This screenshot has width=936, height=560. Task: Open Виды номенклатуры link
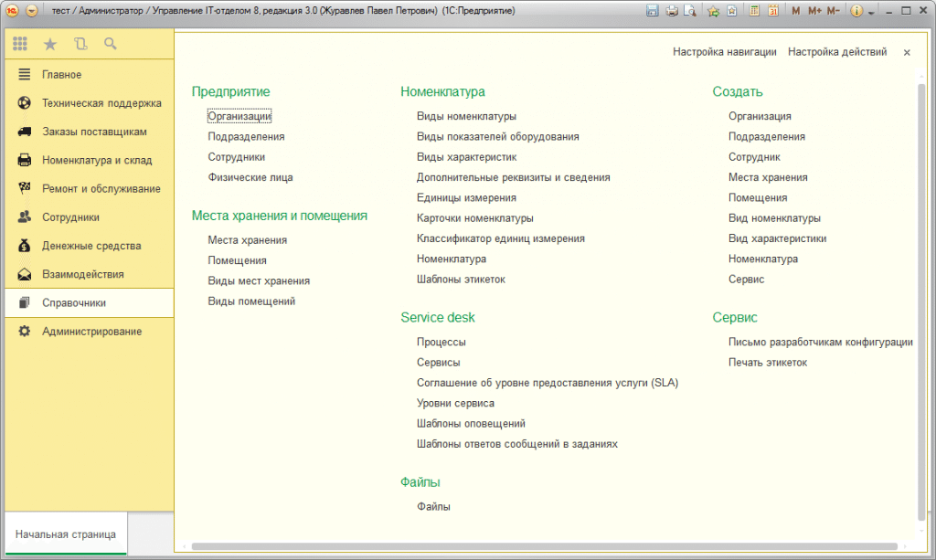466,116
